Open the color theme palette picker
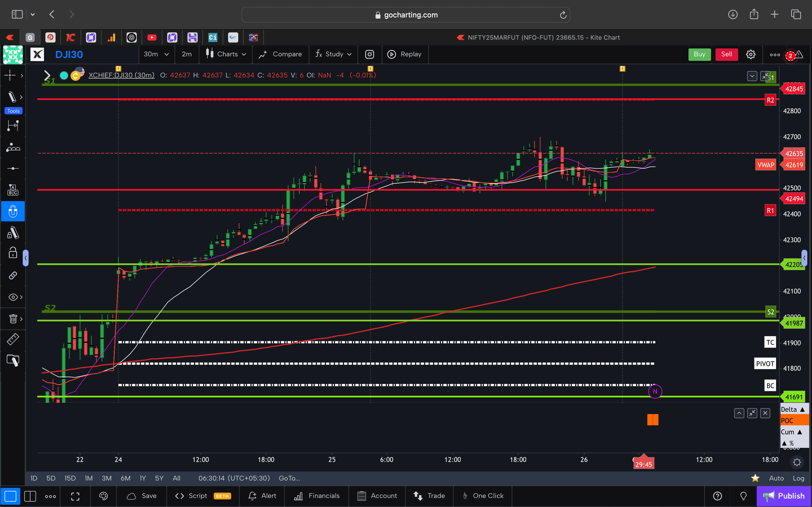The width and height of the screenshot is (812, 507). [x=103, y=496]
